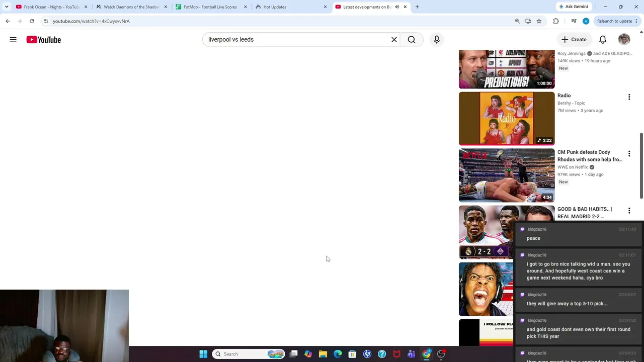Open a new browser tab
The width and height of the screenshot is (644, 362).
417,7
